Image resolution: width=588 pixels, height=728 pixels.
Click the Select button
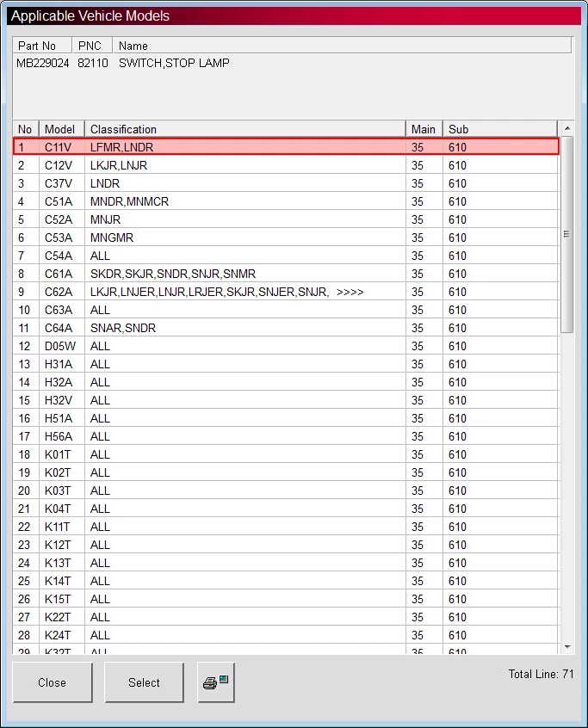click(x=144, y=682)
